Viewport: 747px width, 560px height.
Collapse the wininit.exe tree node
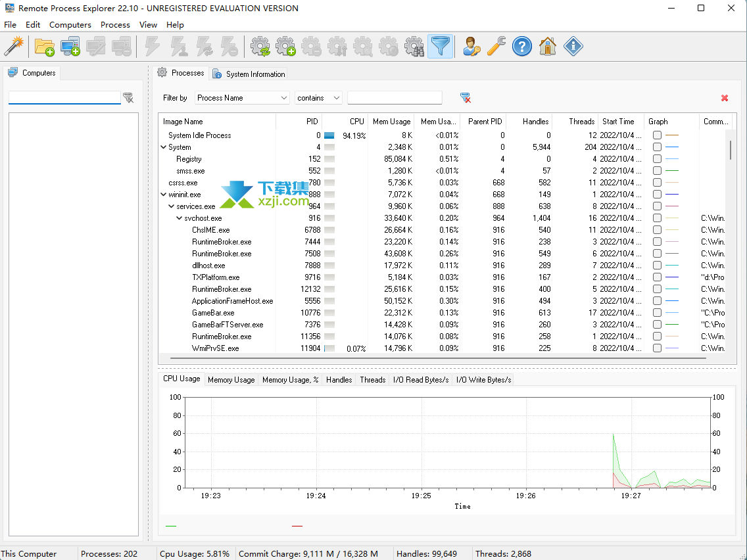163,195
